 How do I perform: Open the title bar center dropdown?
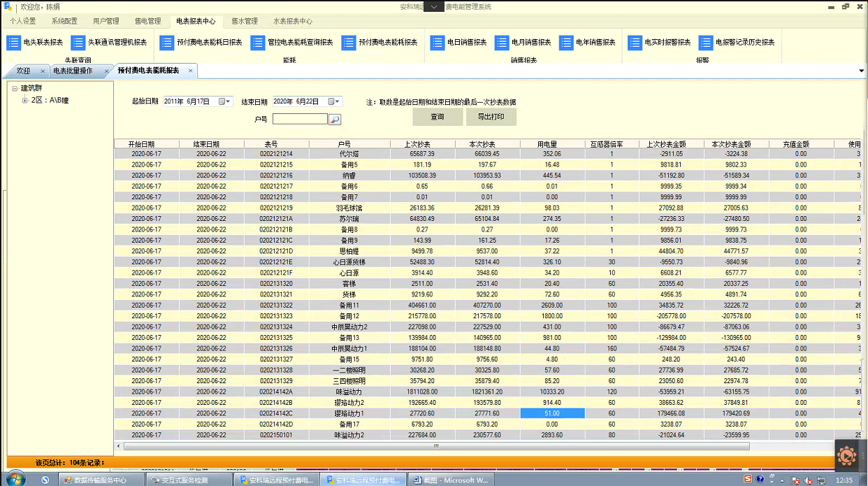pos(433,6)
